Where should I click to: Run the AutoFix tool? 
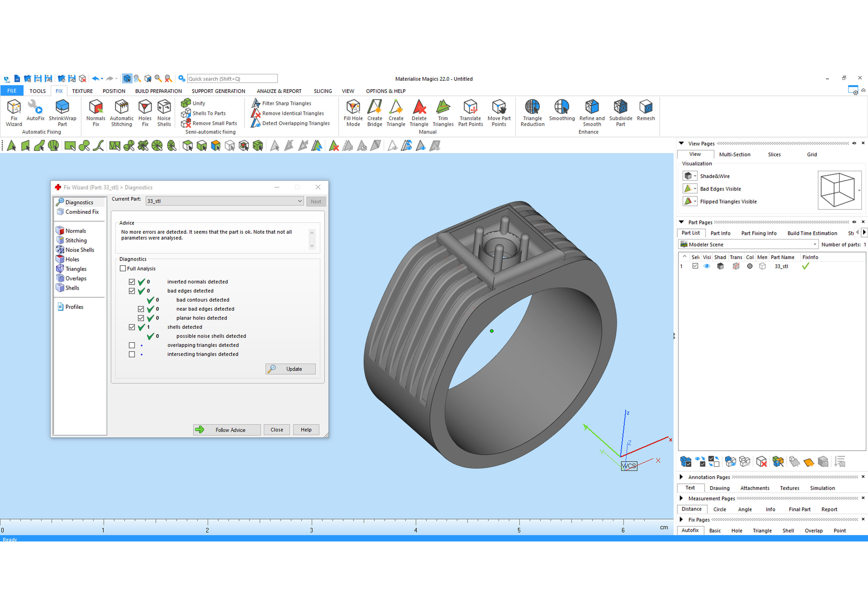[35, 110]
